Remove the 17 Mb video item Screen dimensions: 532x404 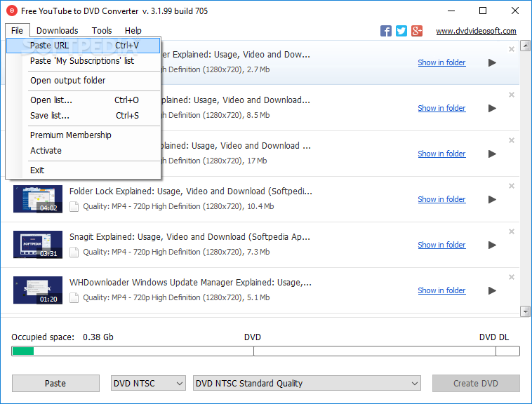click(x=512, y=140)
